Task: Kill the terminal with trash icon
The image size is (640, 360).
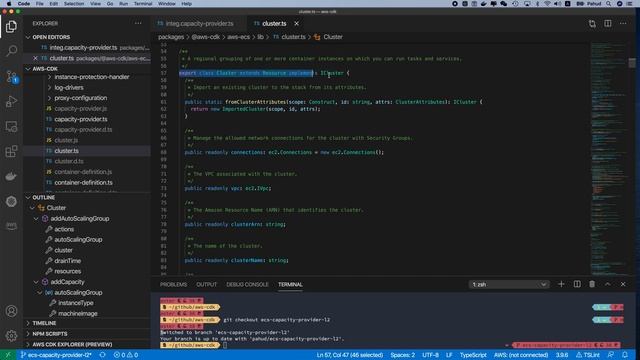Action: click(x=592, y=284)
